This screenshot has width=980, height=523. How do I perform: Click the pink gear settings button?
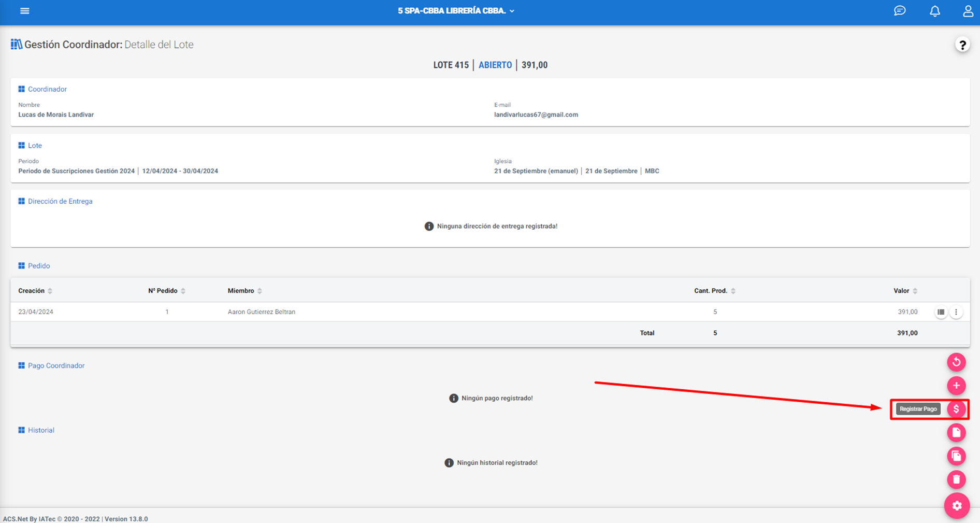click(x=957, y=506)
